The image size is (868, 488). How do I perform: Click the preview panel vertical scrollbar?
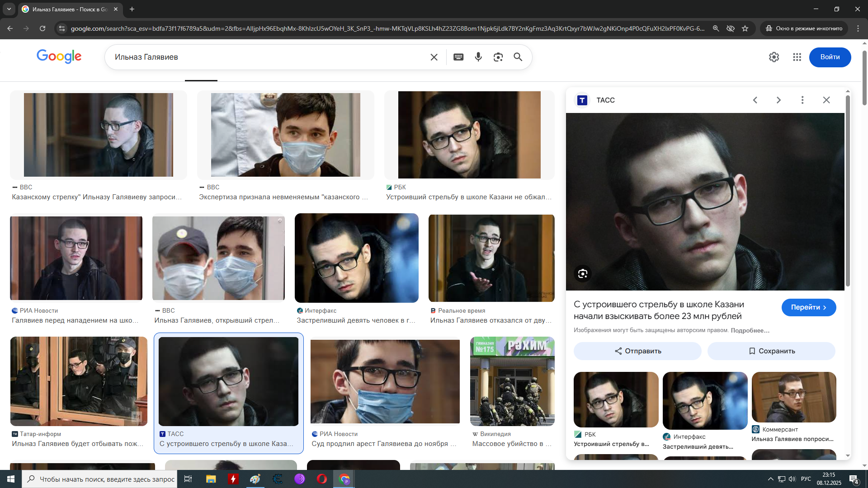(848, 190)
